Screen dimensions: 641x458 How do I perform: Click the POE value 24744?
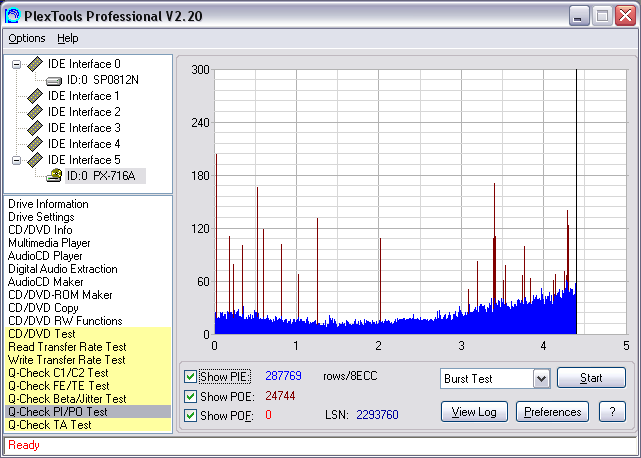click(280, 396)
